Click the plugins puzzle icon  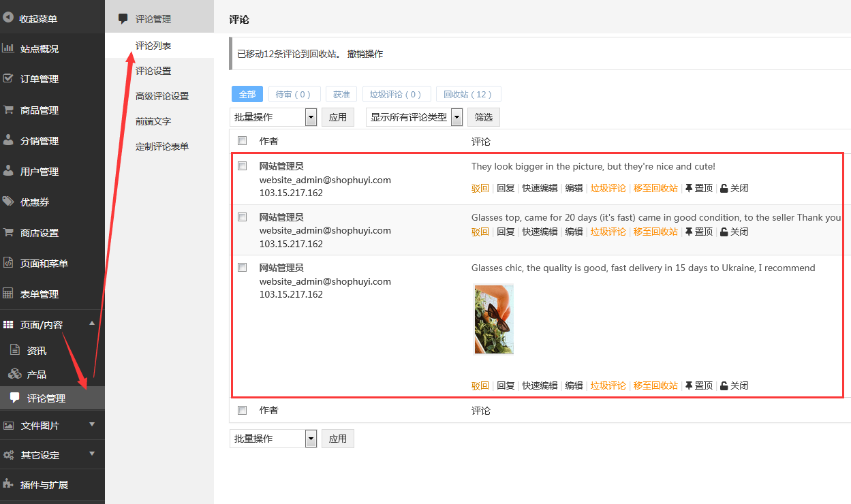click(9, 484)
